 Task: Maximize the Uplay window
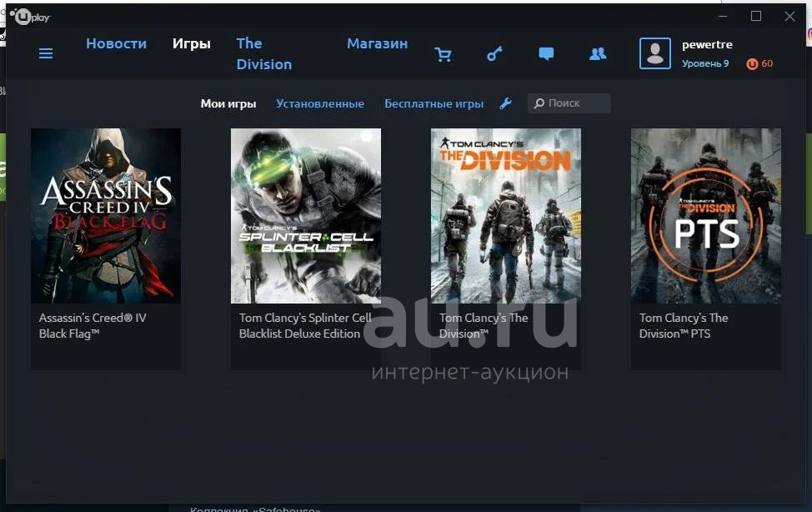point(756,16)
